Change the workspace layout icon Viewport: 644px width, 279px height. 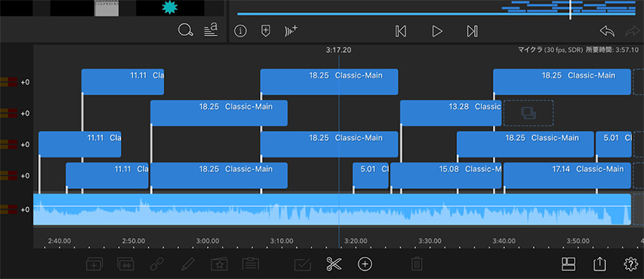tap(569, 263)
